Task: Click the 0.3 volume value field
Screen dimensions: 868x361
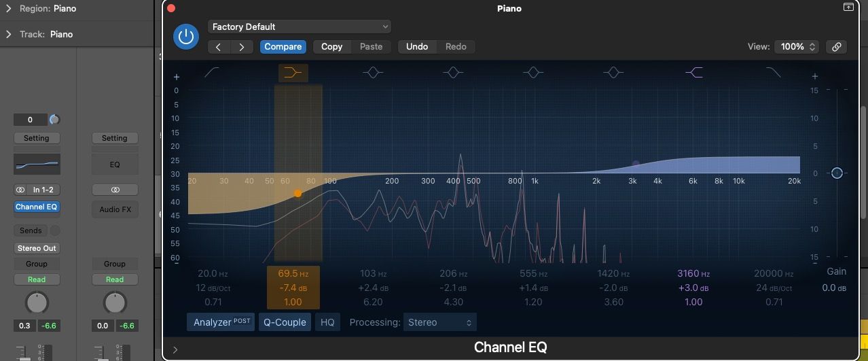Action: (x=24, y=326)
